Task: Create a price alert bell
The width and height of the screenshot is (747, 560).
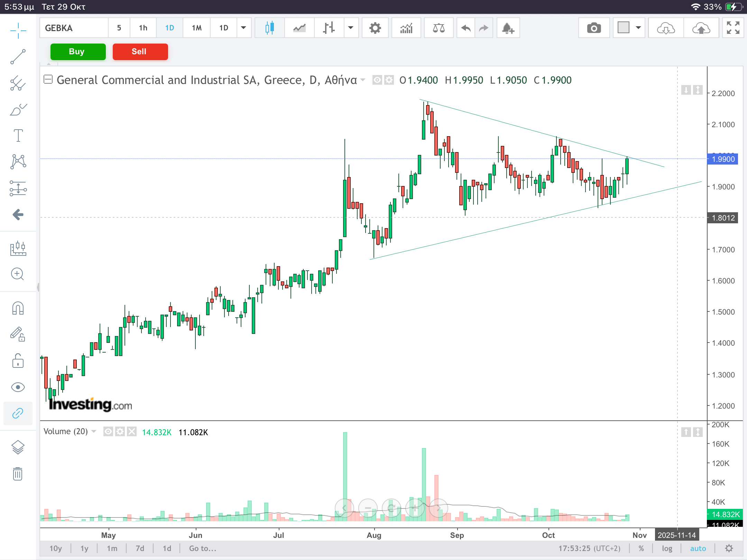Action: (x=508, y=28)
